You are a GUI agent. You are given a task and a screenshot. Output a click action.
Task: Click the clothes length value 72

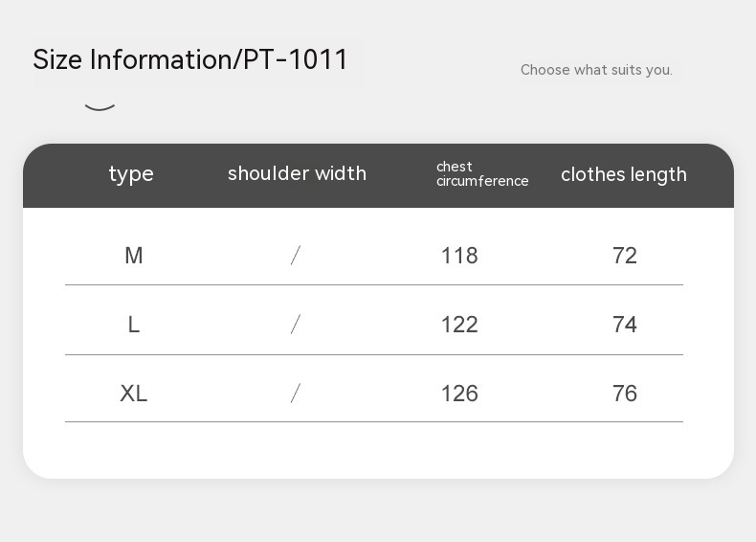click(x=625, y=256)
